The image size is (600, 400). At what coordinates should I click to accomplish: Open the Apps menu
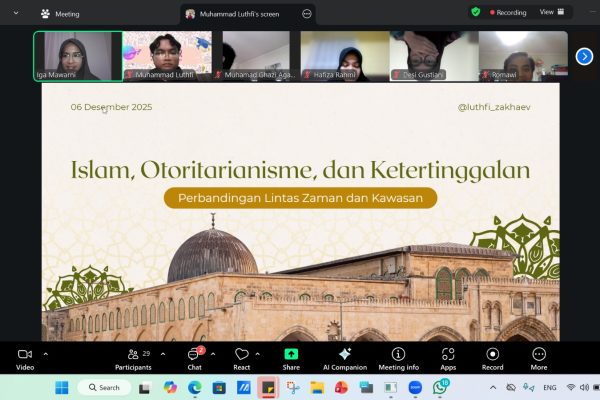point(447,358)
